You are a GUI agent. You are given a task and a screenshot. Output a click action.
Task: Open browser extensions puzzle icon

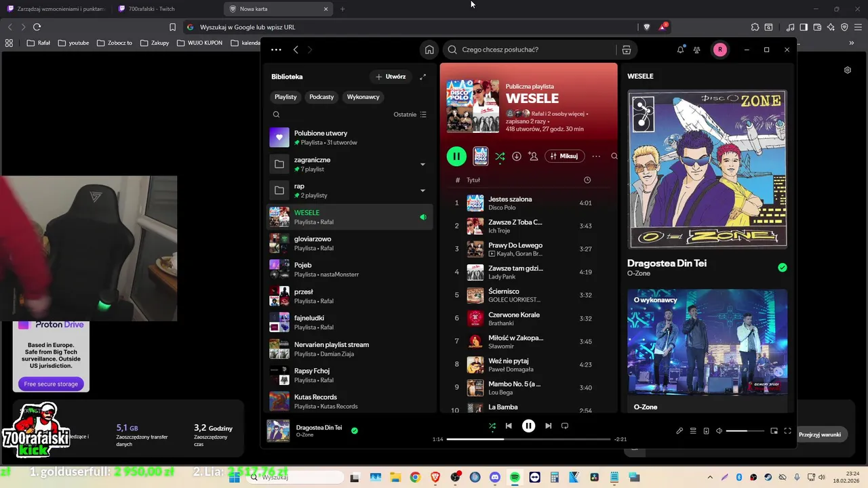coord(755,27)
